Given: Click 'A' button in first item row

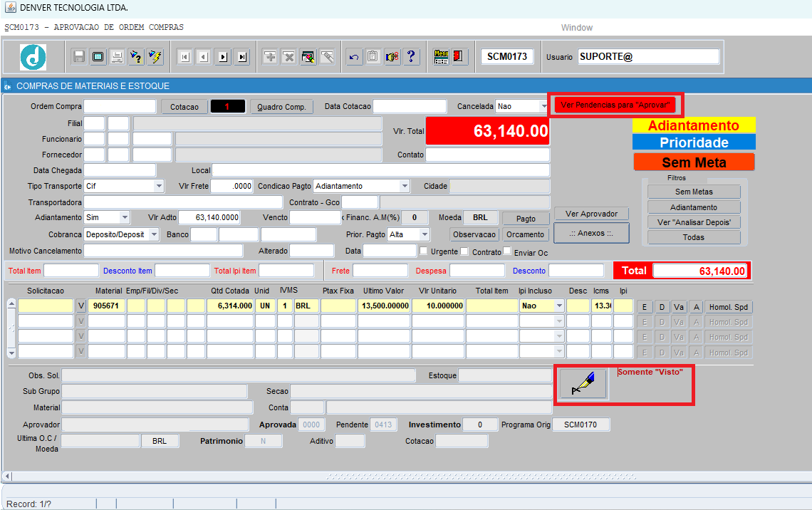Looking at the screenshot, I should click(x=697, y=307).
